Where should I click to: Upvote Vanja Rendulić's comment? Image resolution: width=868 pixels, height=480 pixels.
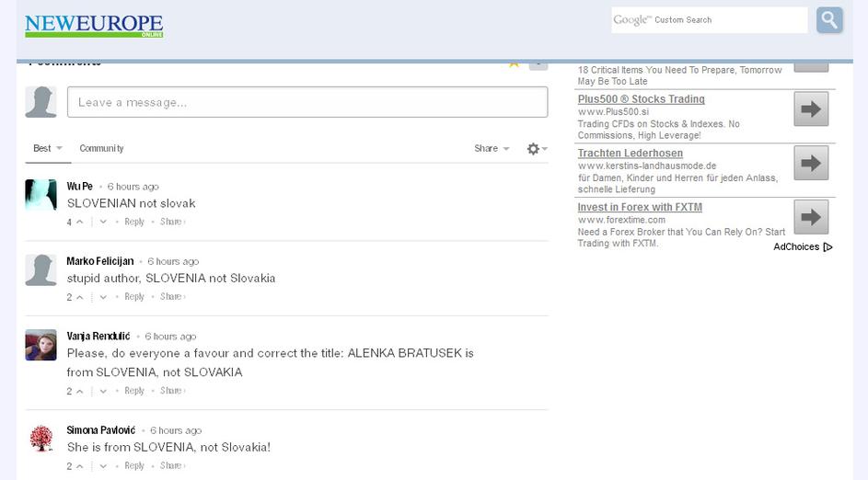click(79, 392)
